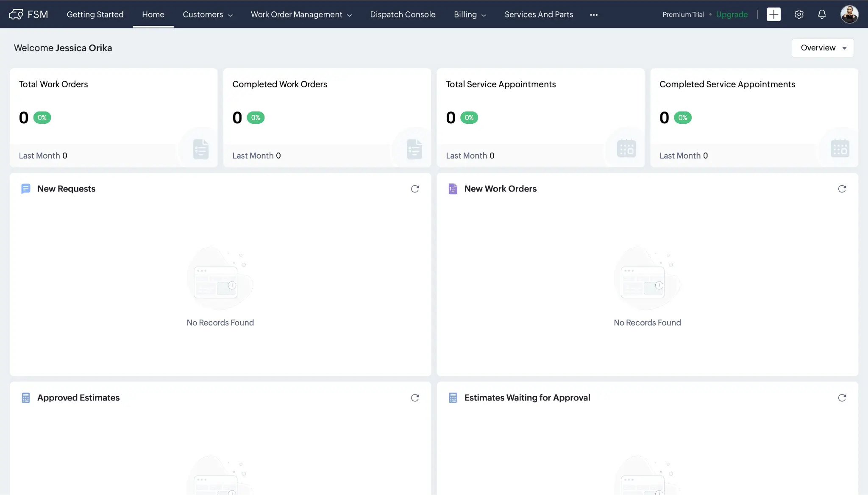
Task: Expand the Work Order Management menu
Action: (x=301, y=14)
